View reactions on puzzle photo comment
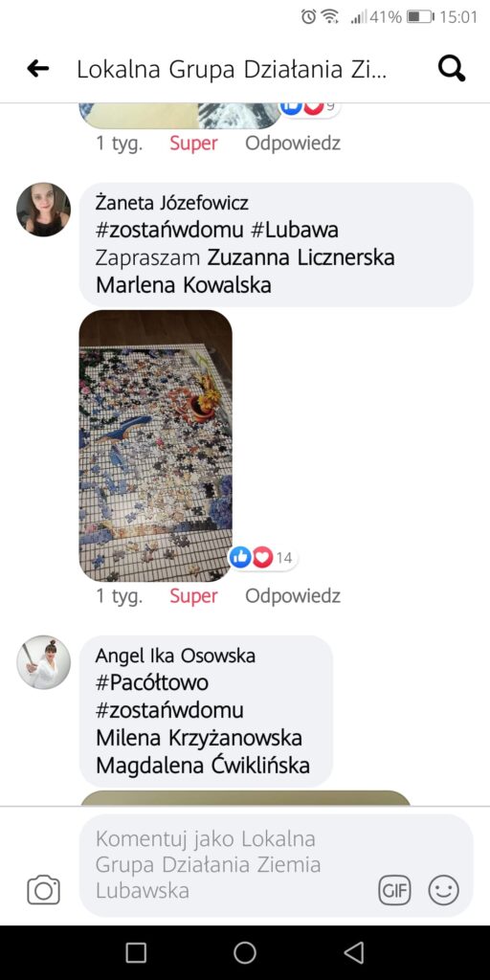490x980 pixels. [262, 558]
